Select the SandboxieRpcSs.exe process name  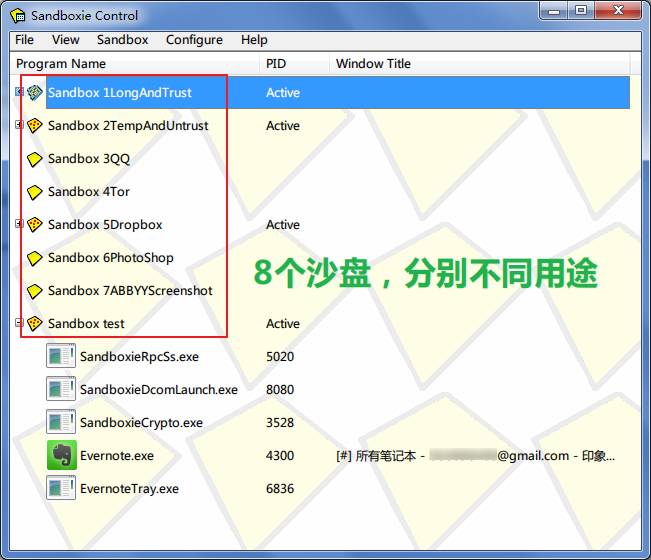coord(140,357)
